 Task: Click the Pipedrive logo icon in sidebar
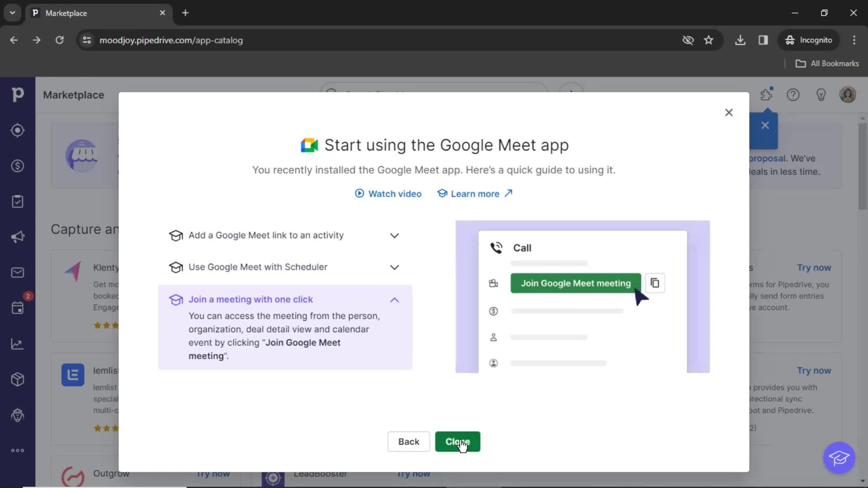pos(17,95)
